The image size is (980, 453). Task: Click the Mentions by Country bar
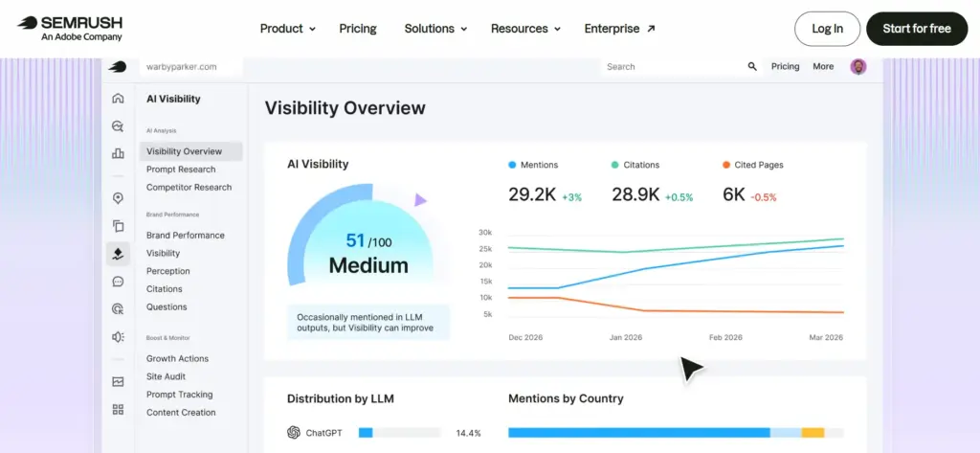[x=676, y=432]
